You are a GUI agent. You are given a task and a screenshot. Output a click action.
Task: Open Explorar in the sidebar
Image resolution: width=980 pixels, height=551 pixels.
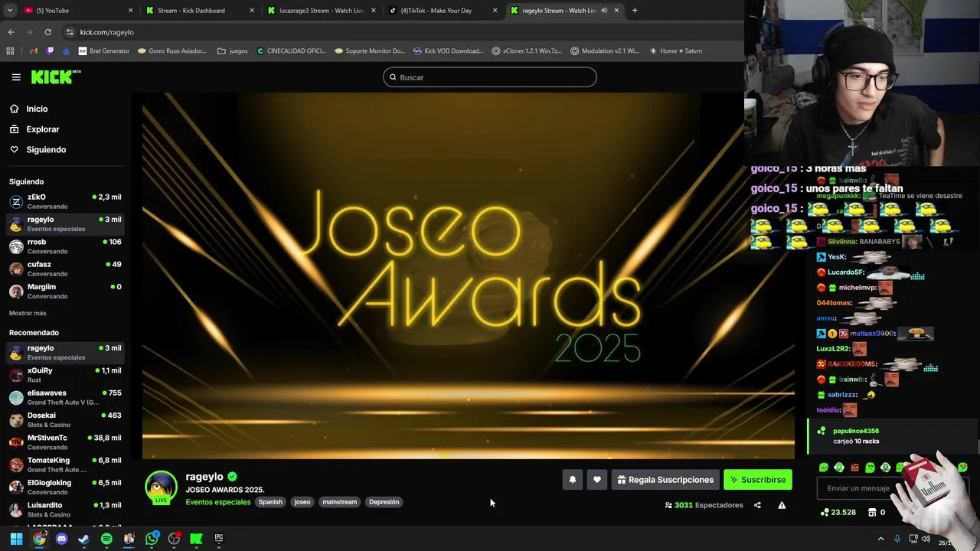[42, 129]
